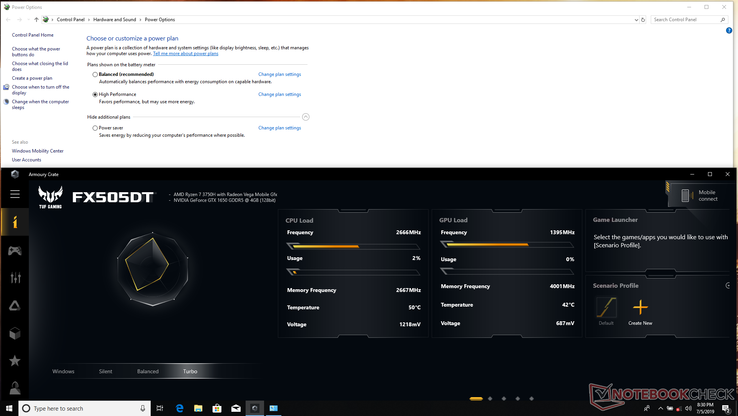Click 'Create a power plan' link
This screenshot has height=416, width=738.
click(x=32, y=78)
